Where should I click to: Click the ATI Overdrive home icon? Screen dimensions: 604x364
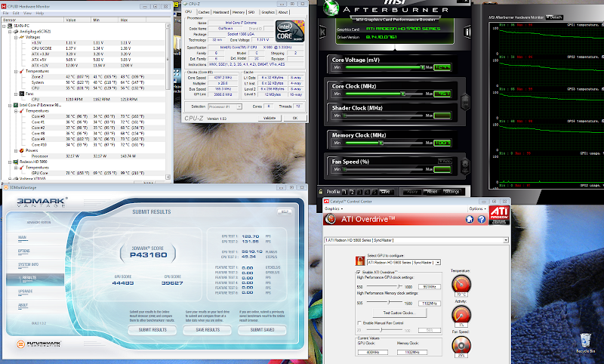(469, 219)
